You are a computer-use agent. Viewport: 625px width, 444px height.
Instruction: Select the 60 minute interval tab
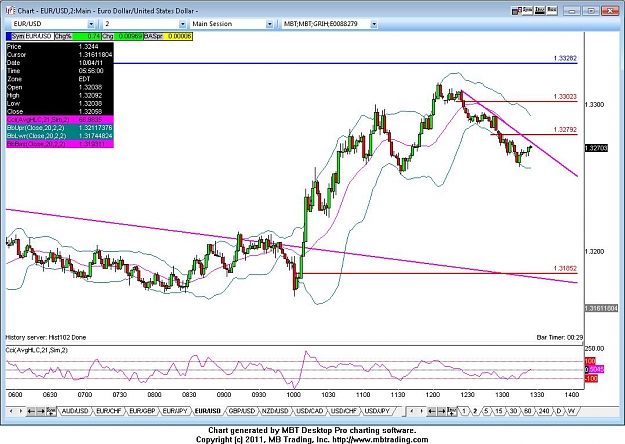527,411
